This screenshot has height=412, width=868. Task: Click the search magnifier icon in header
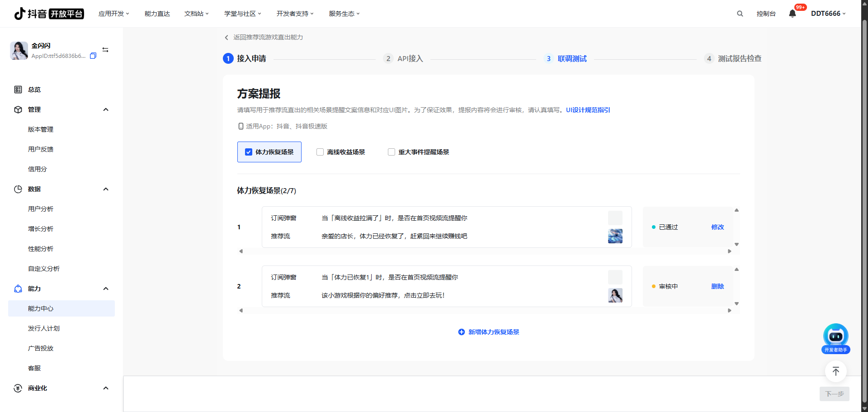pos(740,14)
